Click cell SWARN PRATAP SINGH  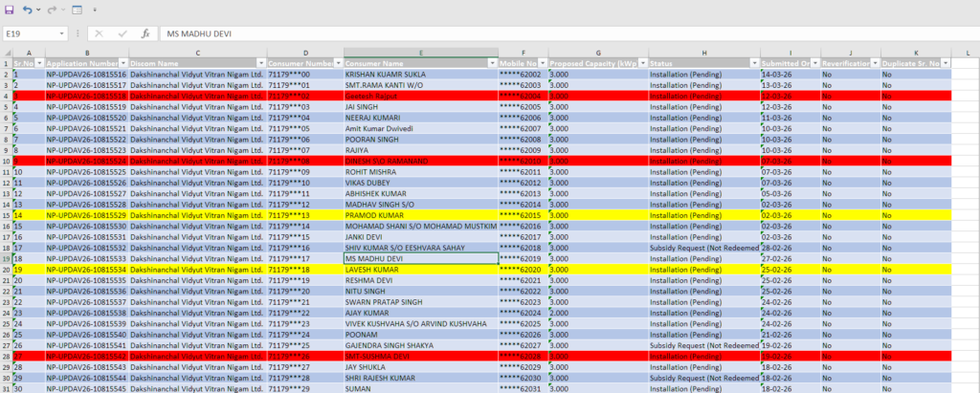click(x=421, y=302)
